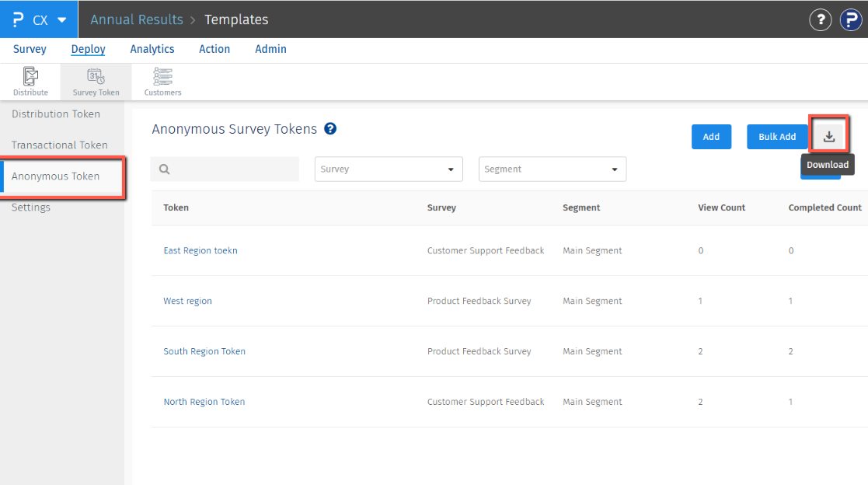
Task: Open the Admin menu tab
Action: (270, 49)
